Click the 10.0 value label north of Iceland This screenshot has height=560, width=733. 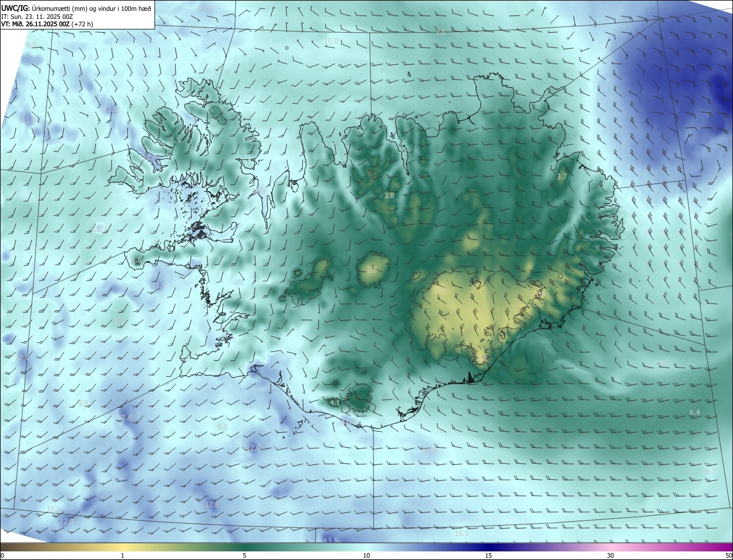click(x=331, y=41)
